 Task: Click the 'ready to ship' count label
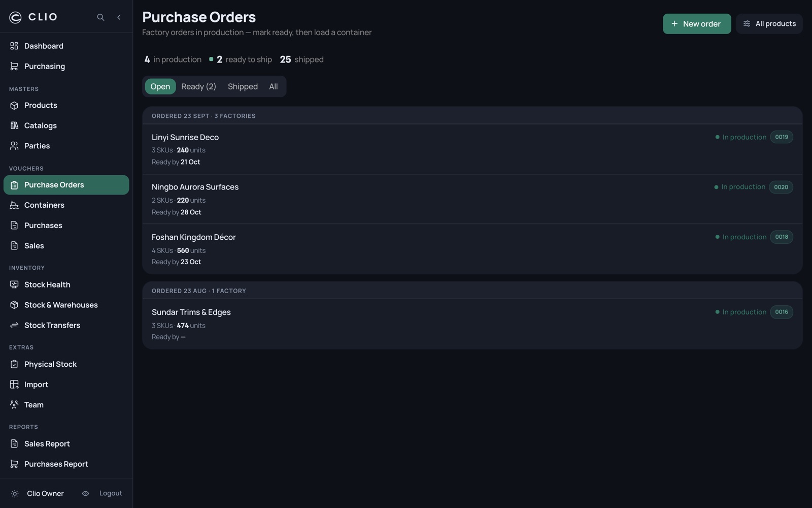coord(249,60)
